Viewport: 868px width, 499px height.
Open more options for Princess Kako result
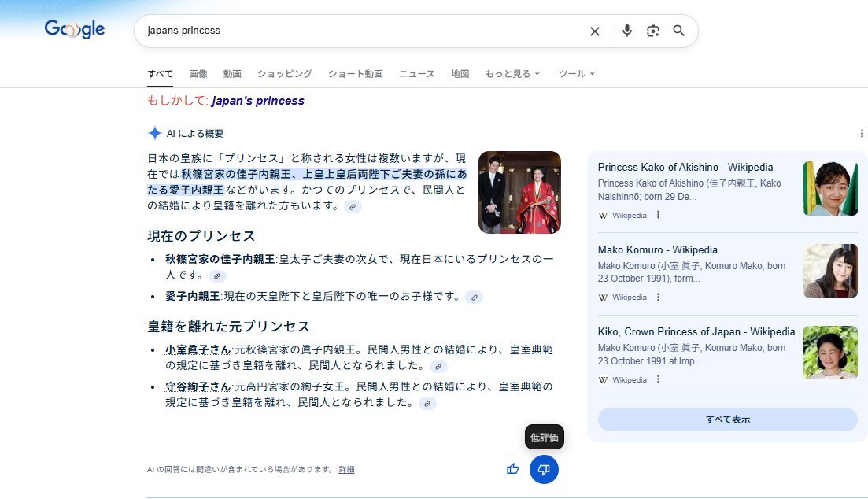659,215
